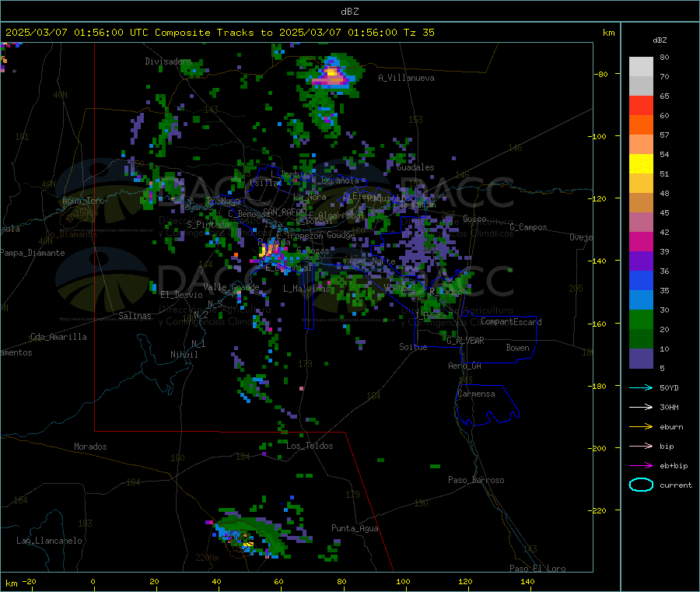Click the Salinas place label

click(135, 316)
